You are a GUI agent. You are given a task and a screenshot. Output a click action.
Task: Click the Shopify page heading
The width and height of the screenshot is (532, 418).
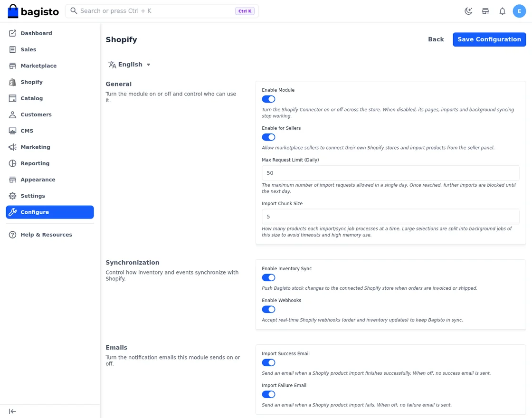point(122,40)
